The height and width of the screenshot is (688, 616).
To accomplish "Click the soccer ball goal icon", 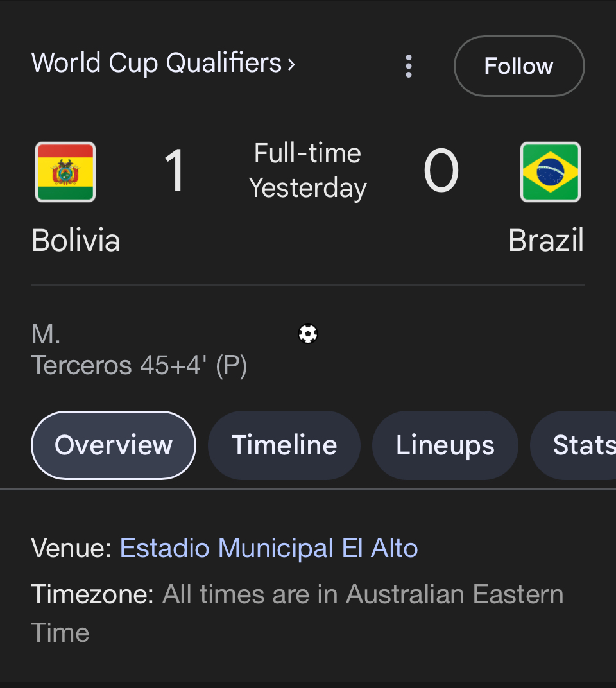I will point(307,334).
